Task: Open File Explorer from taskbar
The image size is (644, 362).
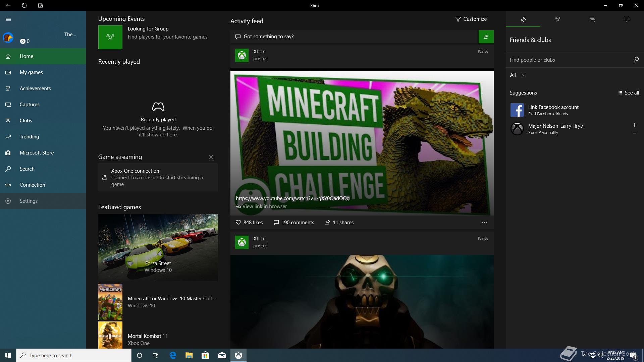Action: 189,355
